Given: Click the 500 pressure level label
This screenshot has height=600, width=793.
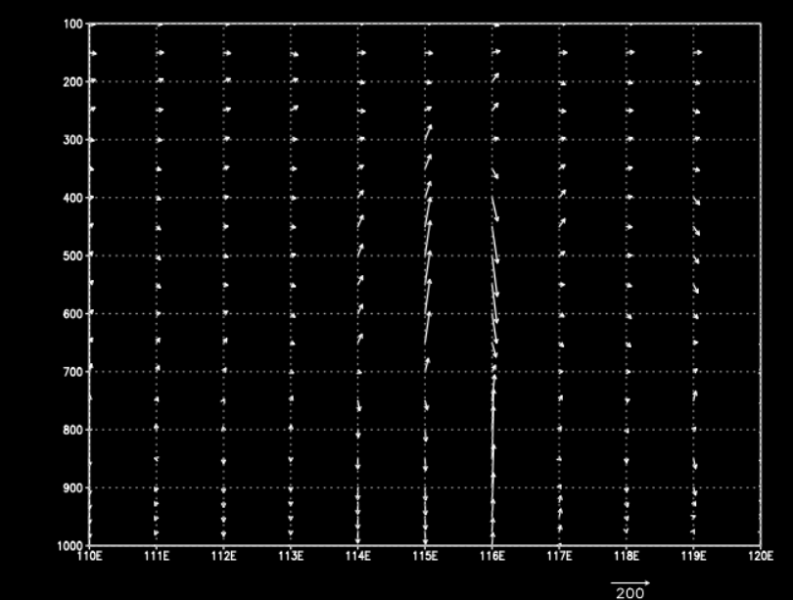Looking at the screenshot, I should pos(72,256).
